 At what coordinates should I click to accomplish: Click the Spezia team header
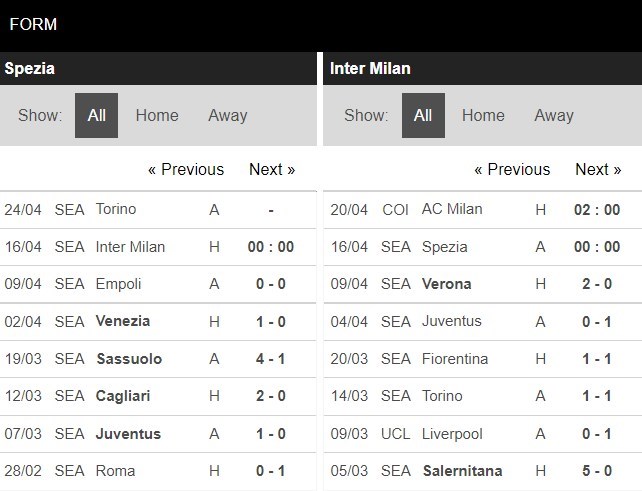30,68
